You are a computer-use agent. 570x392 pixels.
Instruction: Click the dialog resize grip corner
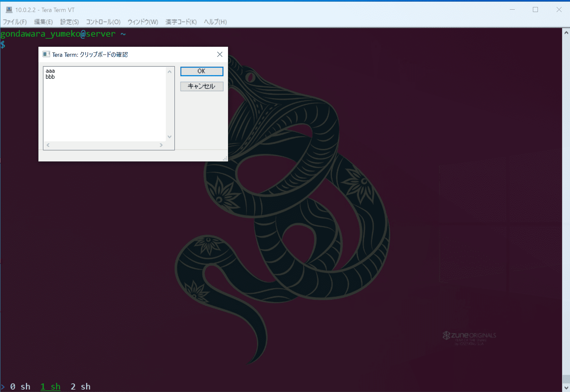225,159
